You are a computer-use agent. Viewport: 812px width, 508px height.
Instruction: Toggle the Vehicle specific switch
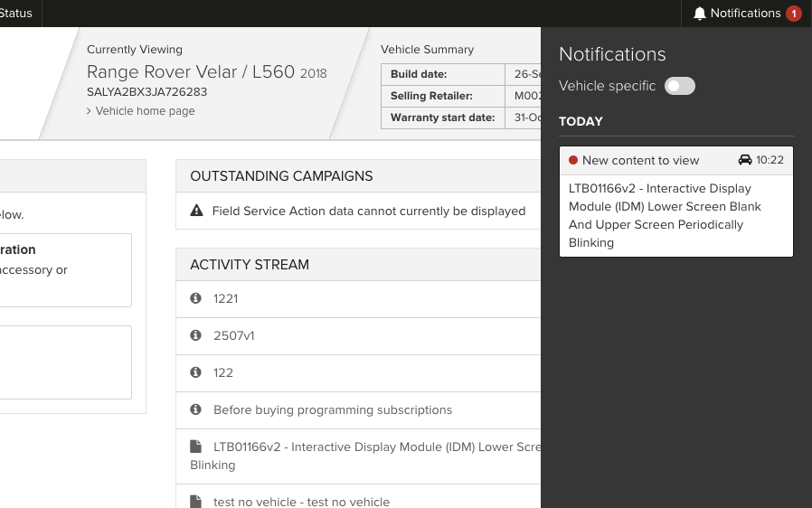click(x=679, y=86)
